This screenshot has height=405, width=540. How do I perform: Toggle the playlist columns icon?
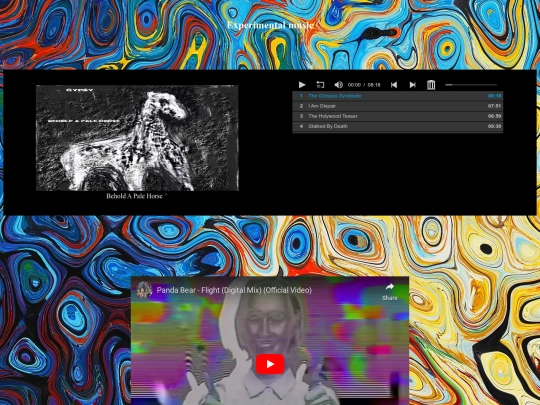point(431,85)
